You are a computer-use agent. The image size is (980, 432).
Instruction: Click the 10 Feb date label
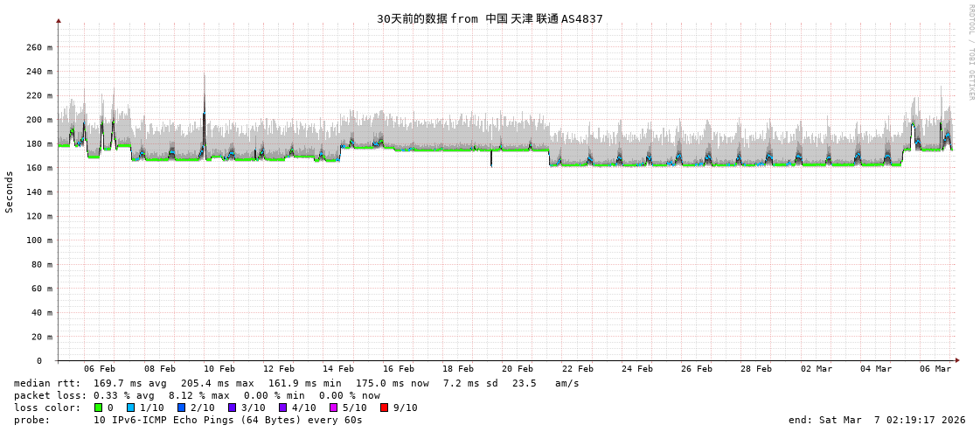[x=219, y=369]
